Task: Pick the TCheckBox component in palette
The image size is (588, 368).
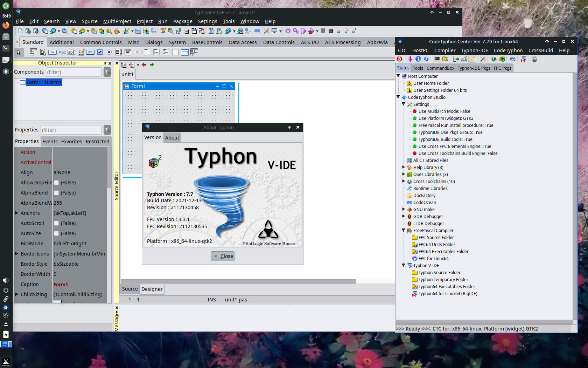Action: (100, 52)
